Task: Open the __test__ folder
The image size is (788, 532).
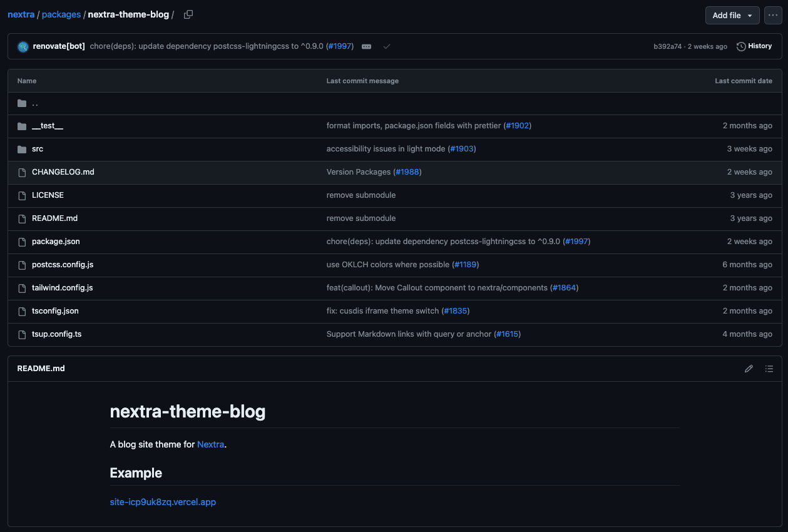Action: pyautogui.click(x=48, y=126)
